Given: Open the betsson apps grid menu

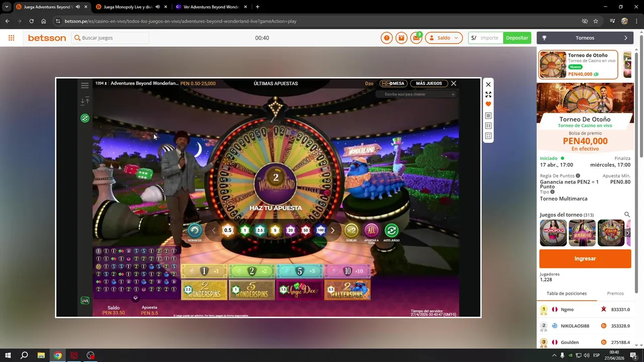Looking at the screenshot, I should pyautogui.click(x=11, y=38).
